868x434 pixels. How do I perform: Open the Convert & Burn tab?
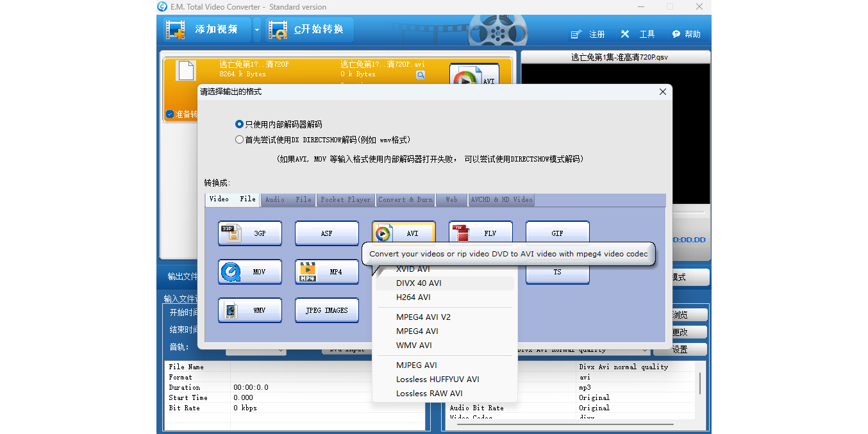pyautogui.click(x=405, y=199)
